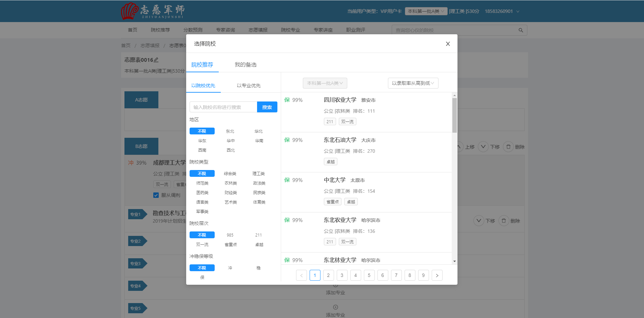Select 双一流 school level filter
Image resolution: width=644 pixels, height=318 pixels.
[x=202, y=244]
